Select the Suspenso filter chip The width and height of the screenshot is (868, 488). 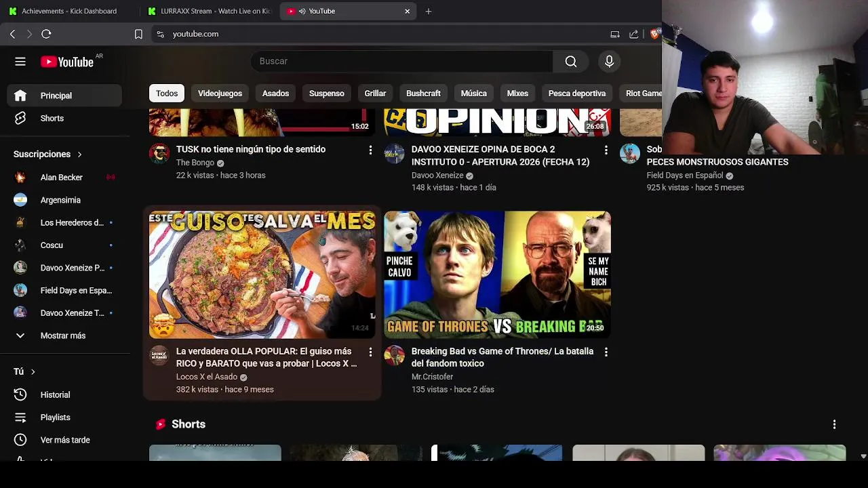(x=327, y=94)
